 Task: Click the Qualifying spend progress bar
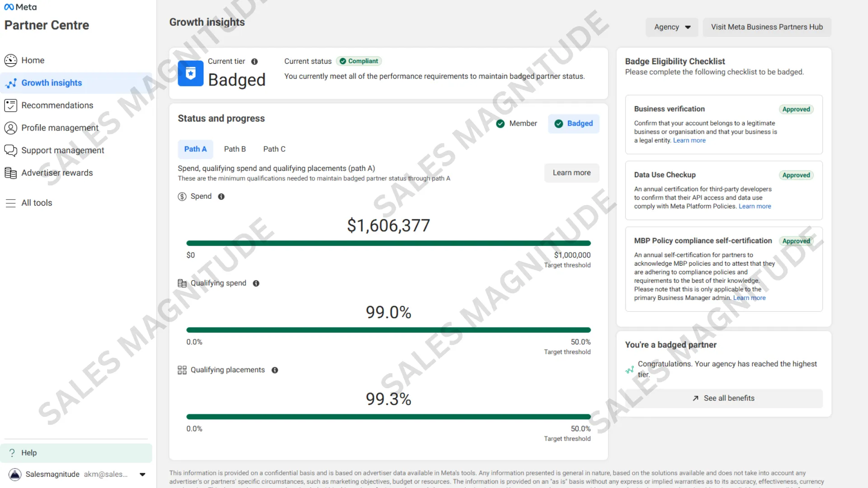coord(388,330)
